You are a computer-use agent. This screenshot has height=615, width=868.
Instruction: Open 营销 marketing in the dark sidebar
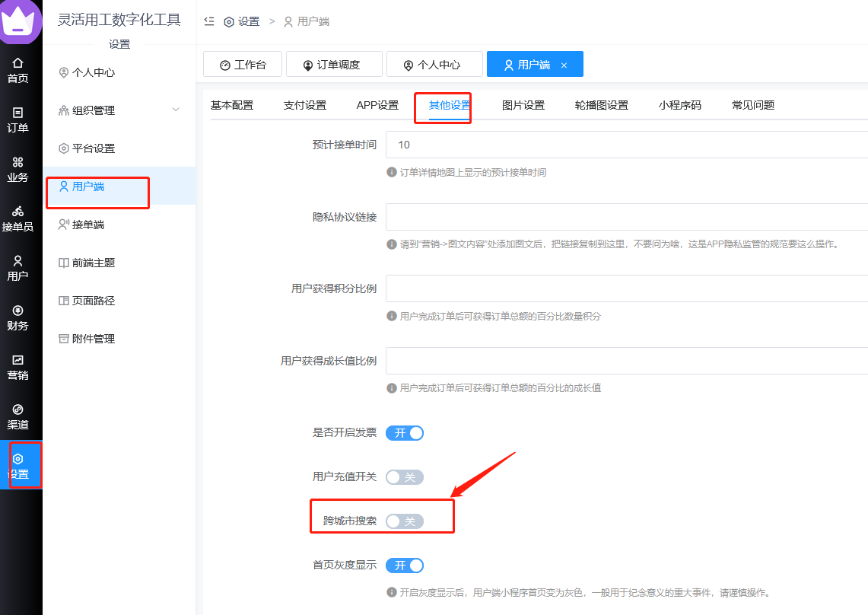[17, 368]
